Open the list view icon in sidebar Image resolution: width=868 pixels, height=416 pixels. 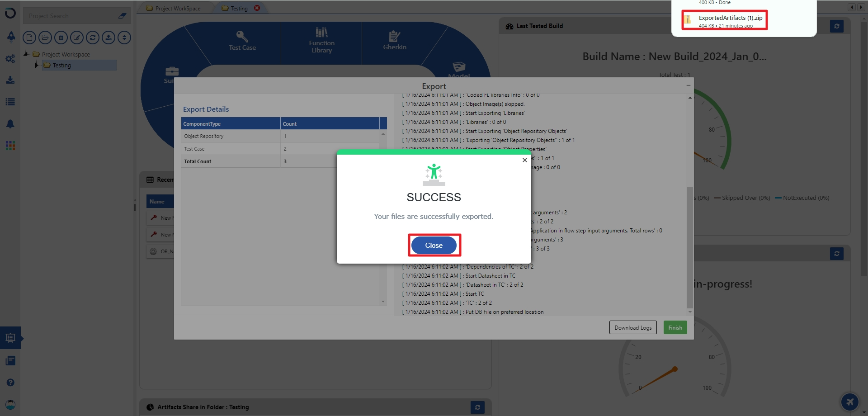click(x=10, y=102)
